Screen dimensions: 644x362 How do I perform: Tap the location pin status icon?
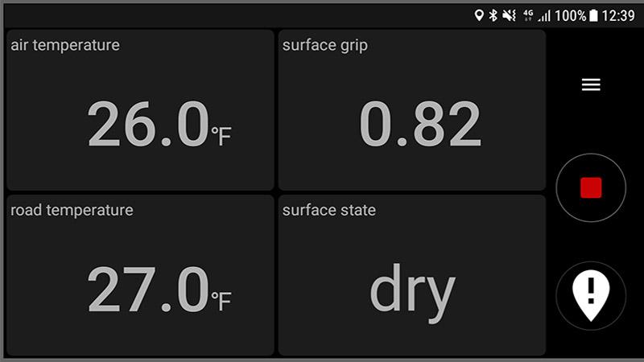point(478,15)
